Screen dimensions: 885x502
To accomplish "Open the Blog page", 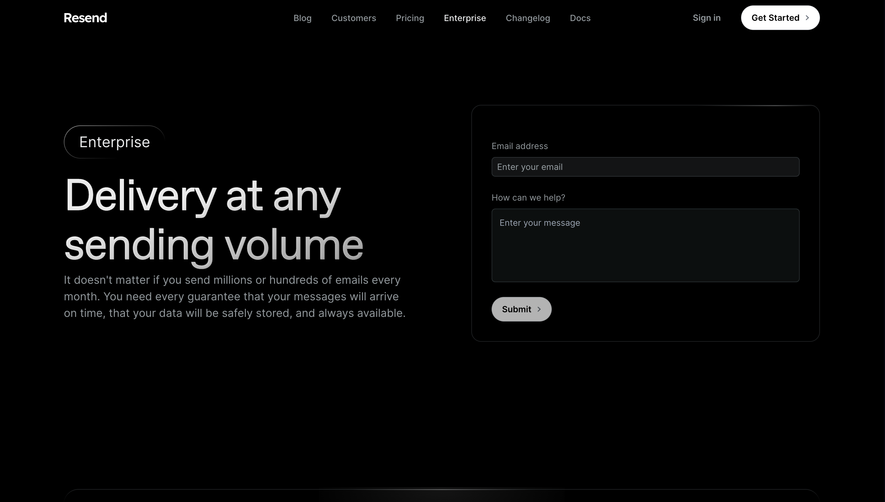I will pos(303,18).
